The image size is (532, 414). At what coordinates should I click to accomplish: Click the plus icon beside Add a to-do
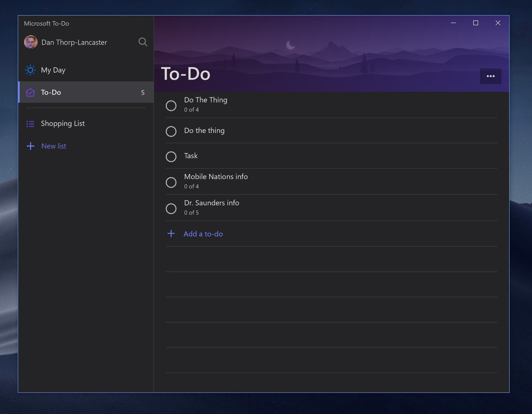(x=171, y=233)
